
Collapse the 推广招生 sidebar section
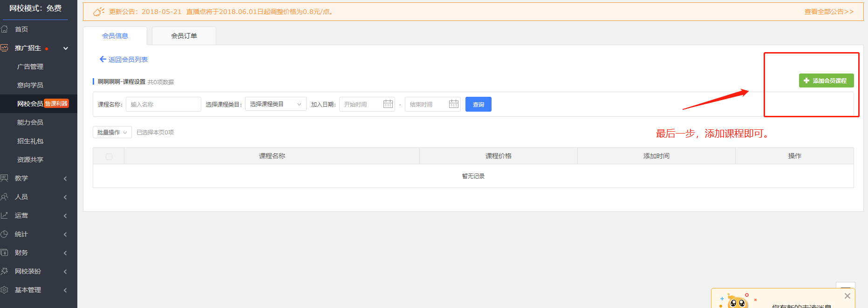66,48
